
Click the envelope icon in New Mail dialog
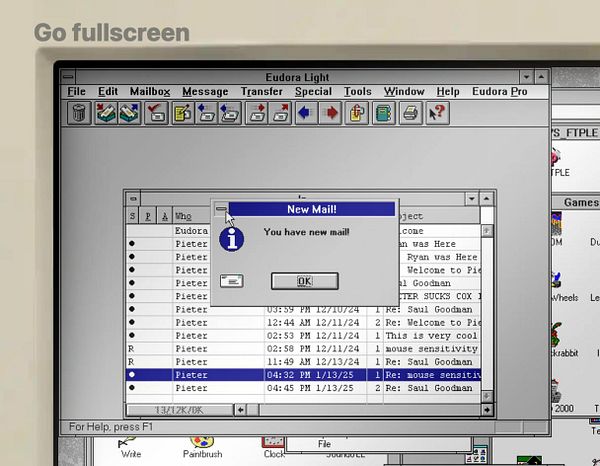pyautogui.click(x=232, y=281)
